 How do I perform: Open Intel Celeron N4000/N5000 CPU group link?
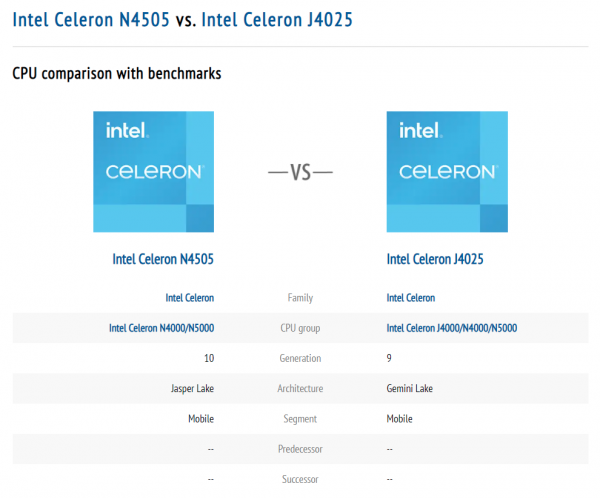[160, 328]
